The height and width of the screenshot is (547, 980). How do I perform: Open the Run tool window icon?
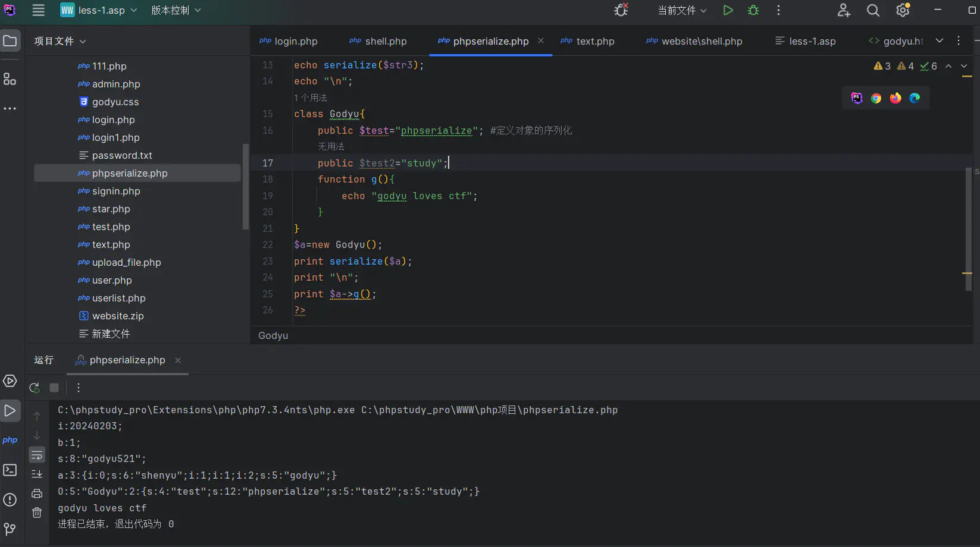click(10, 411)
